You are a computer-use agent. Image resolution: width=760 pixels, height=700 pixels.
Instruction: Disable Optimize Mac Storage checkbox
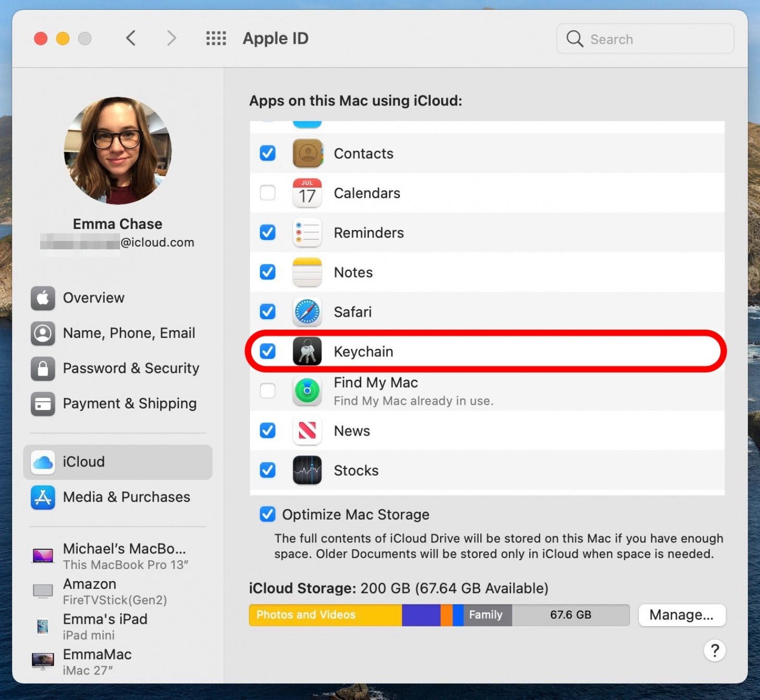coord(268,514)
